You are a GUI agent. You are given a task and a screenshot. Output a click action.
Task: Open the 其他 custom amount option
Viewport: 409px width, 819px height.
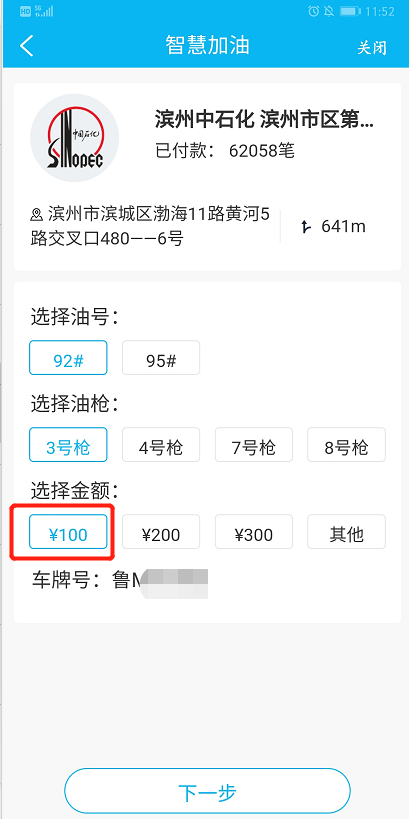346,532
